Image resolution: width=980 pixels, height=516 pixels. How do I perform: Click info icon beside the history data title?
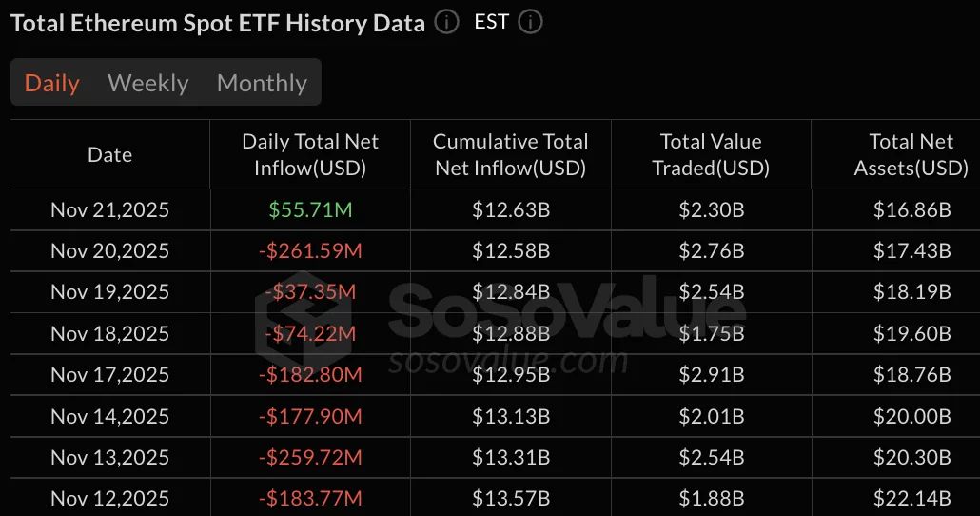tap(446, 22)
